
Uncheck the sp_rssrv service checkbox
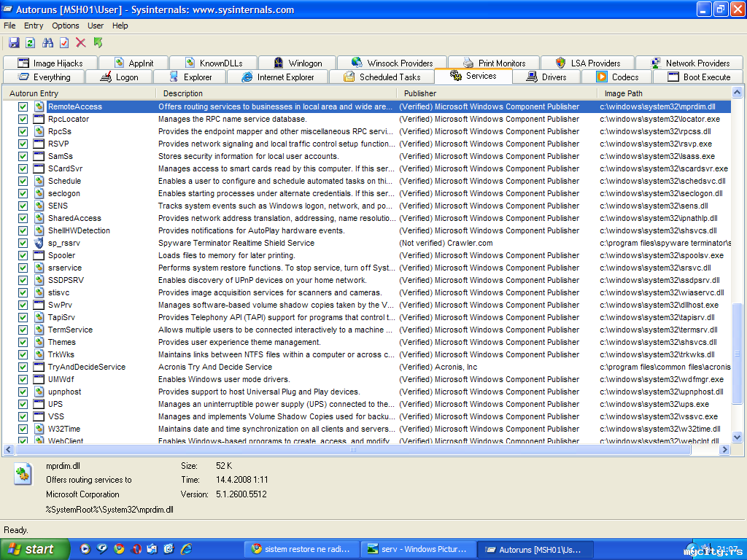tap(23, 243)
